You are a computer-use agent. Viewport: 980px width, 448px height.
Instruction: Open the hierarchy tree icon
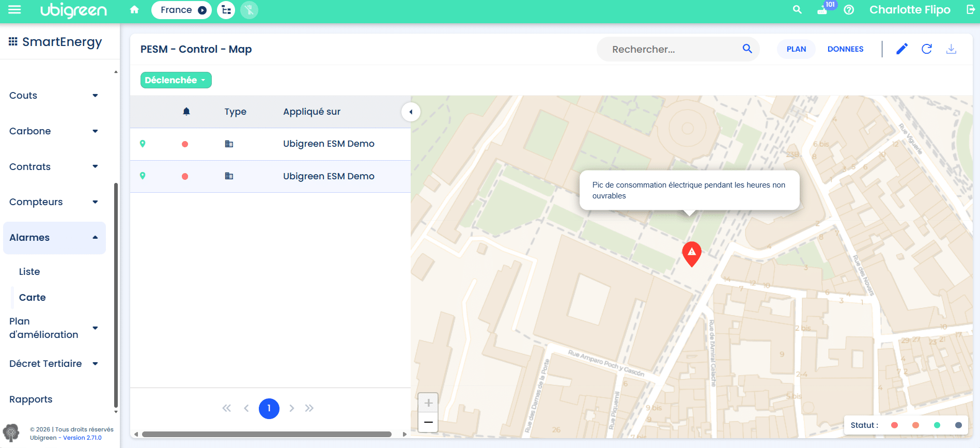click(226, 10)
